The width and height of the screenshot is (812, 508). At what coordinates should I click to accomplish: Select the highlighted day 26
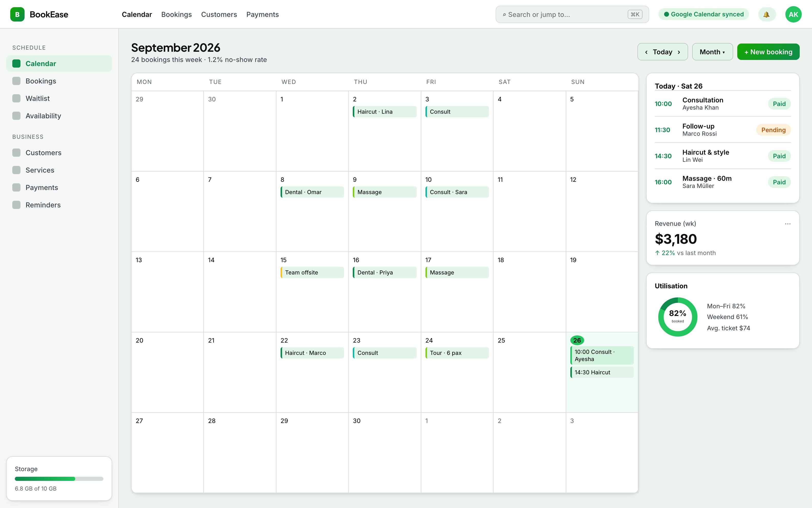(577, 340)
